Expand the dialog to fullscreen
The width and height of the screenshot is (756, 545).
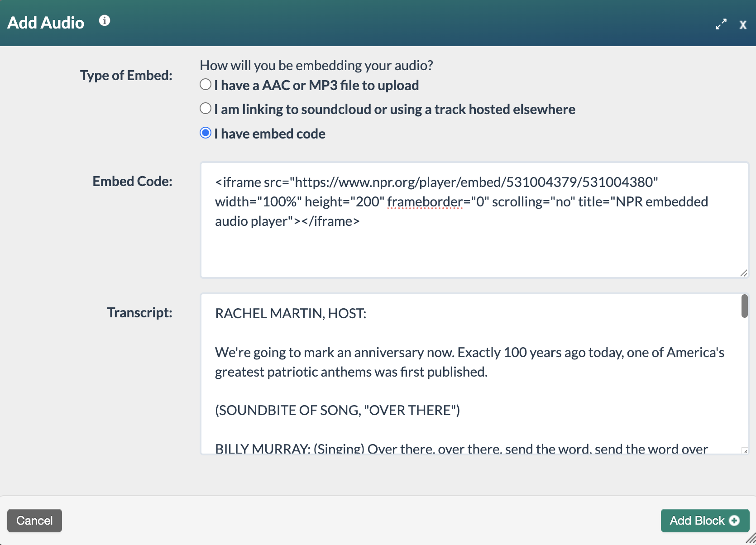point(721,24)
